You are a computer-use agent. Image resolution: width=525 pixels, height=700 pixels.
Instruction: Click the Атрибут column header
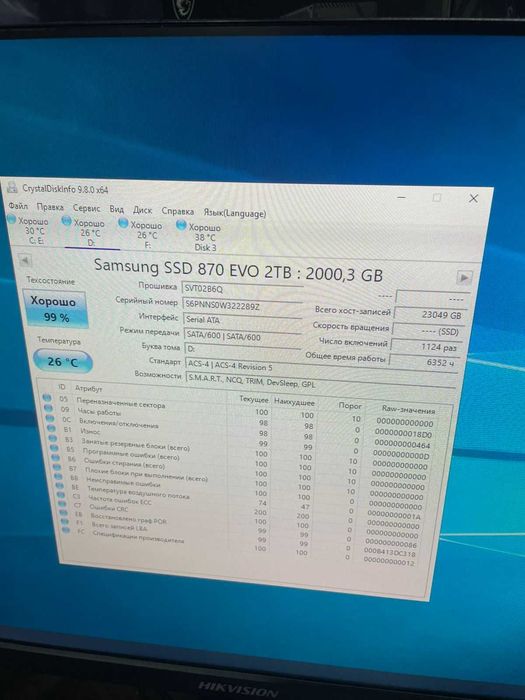88,389
